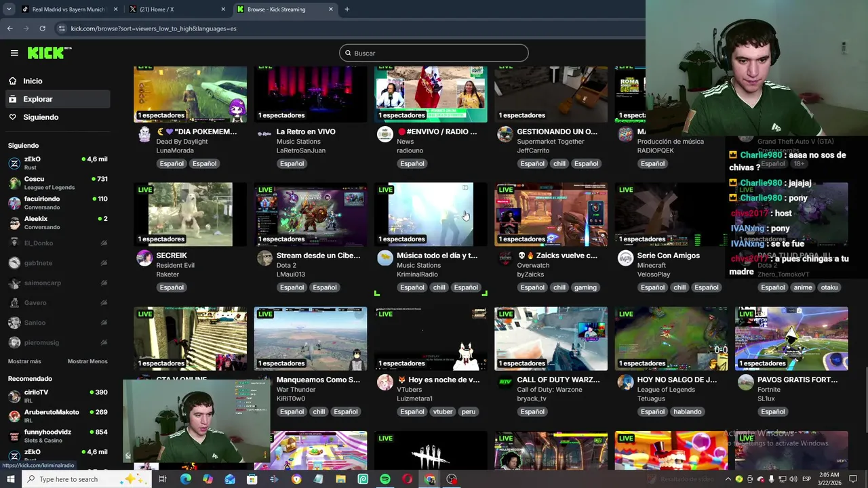Open the Dota 2 Stream desde un Cibe thumbnail

[x=311, y=214]
